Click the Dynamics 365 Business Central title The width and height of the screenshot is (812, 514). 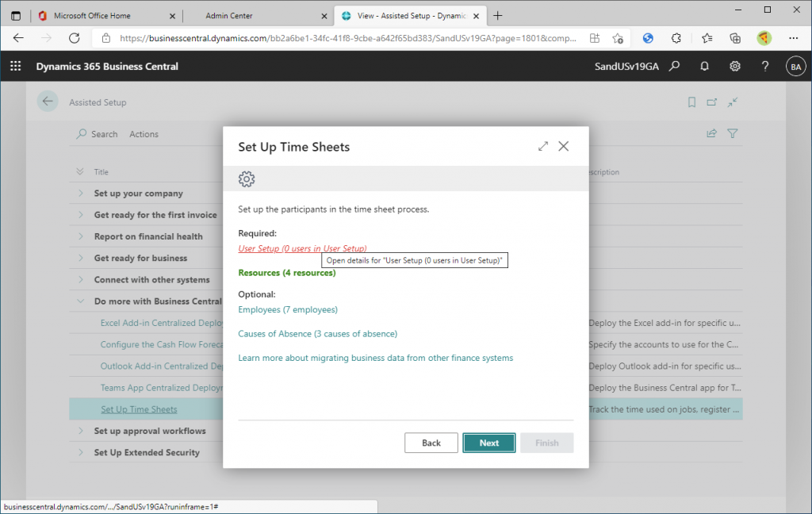[107, 67]
